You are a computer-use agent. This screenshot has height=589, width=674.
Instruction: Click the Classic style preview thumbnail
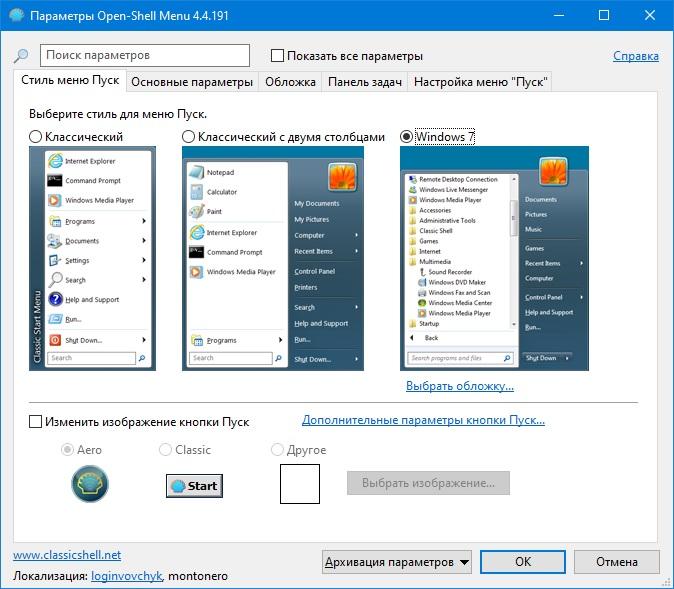click(x=92, y=258)
